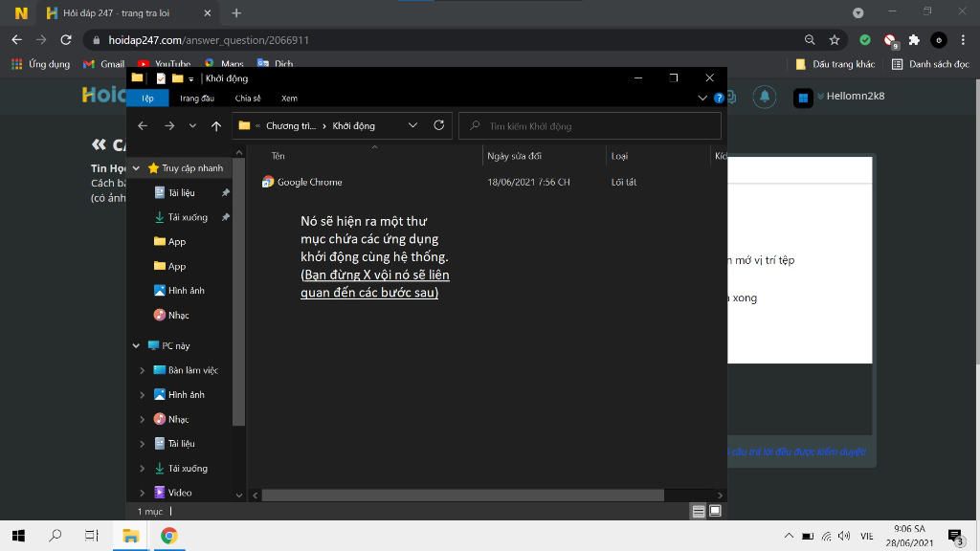Click the volume speaker icon in system tray
The image size is (980, 551).
pos(844,536)
